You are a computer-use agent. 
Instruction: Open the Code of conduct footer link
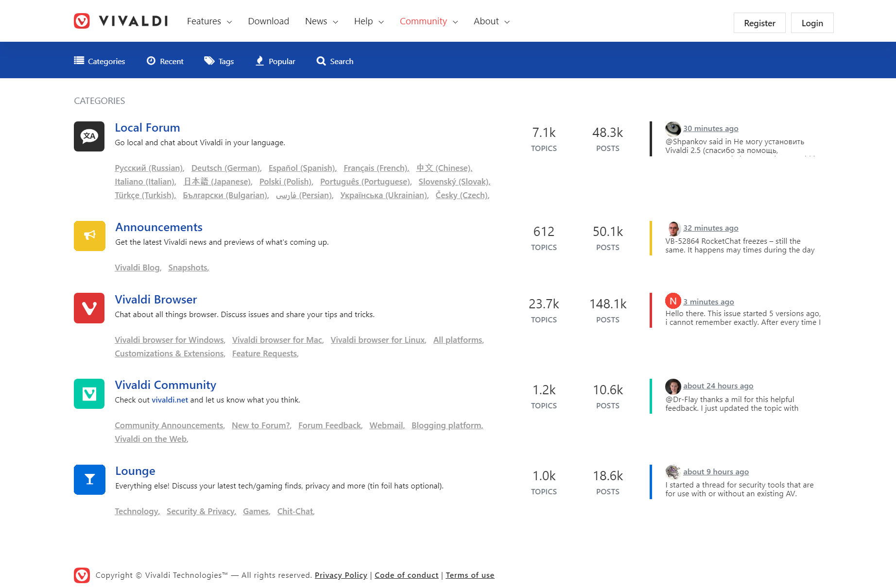click(407, 575)
